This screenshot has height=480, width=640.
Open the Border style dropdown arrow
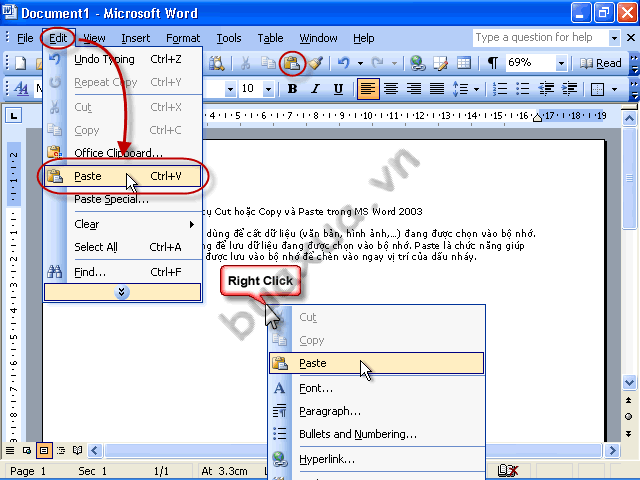(614, 89)
